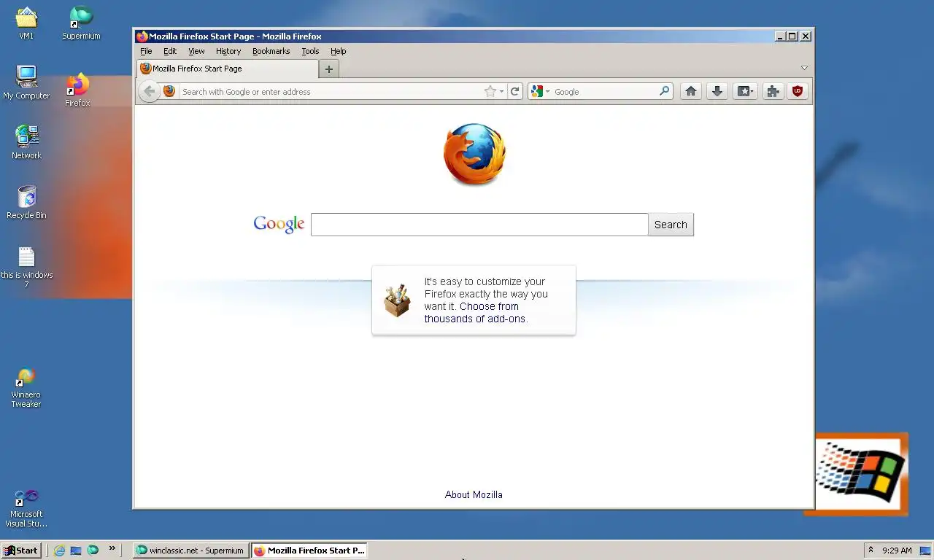Expand quick launch overflow chevron
This screenshot has height=560, width=934.
pyautogui.click(x=112, y=548)
